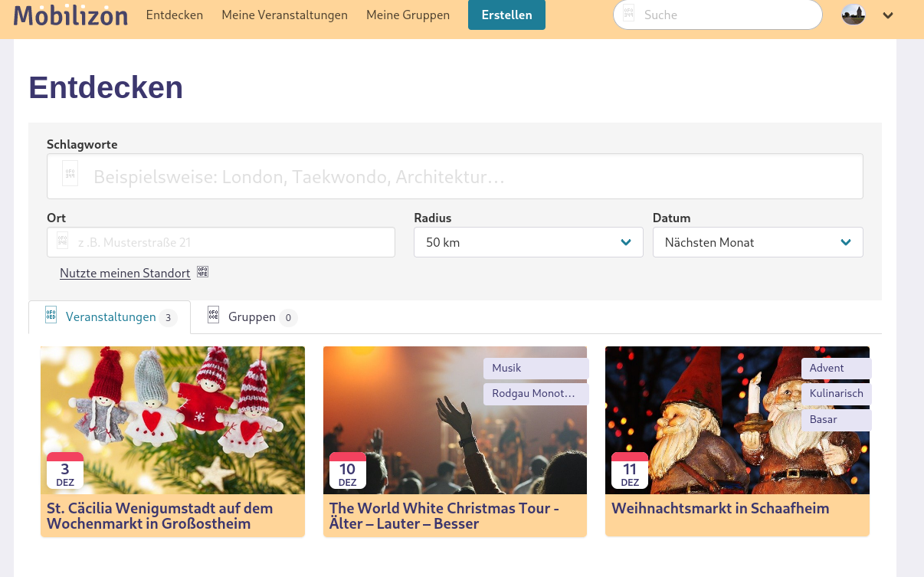
Task: Click the locate icon beside Nutzte meinen Standort
Action: point(203,271)
